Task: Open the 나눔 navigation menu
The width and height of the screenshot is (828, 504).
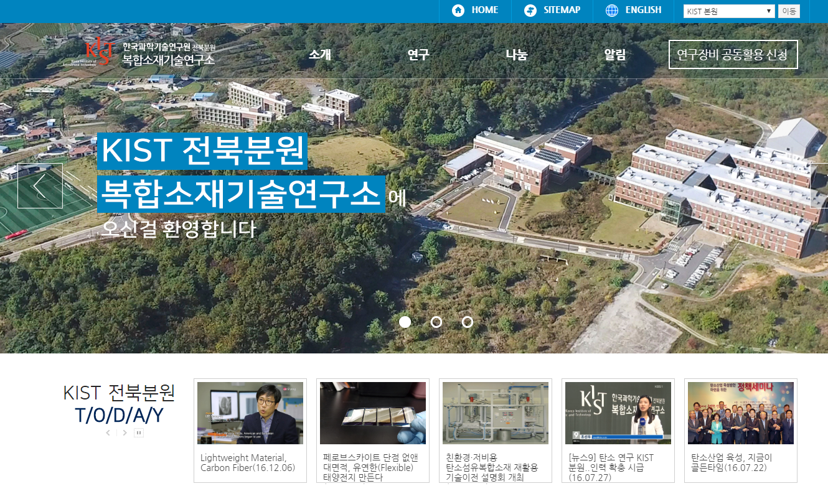Action: (515, 54)
